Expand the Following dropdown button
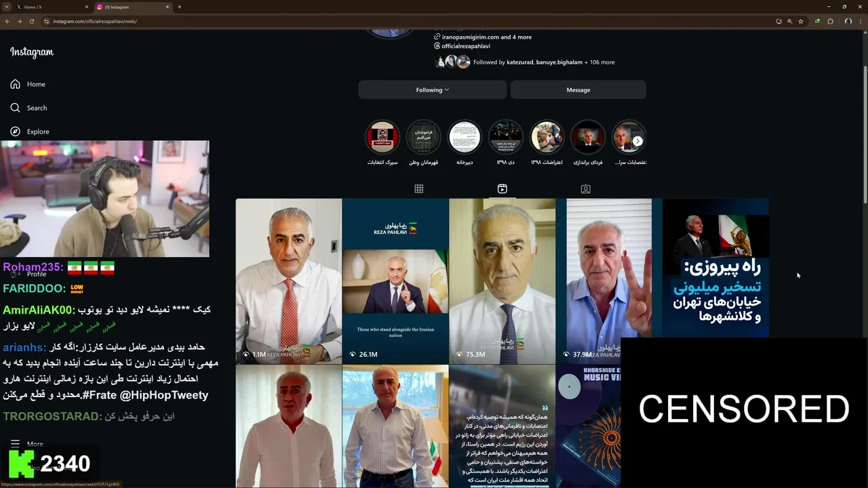This screenshot has width=868, height=488. point(433,89)
